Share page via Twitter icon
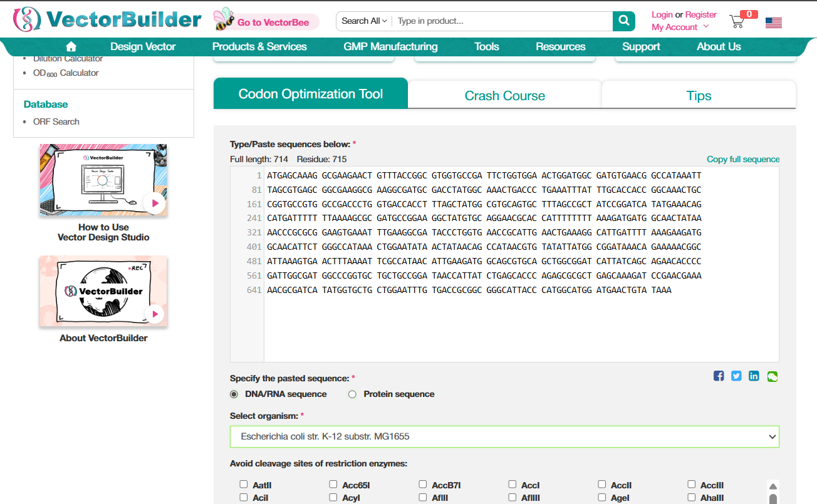Image resolution: width=817 pixels, height=504 pixels. click(x=736, y=376)
